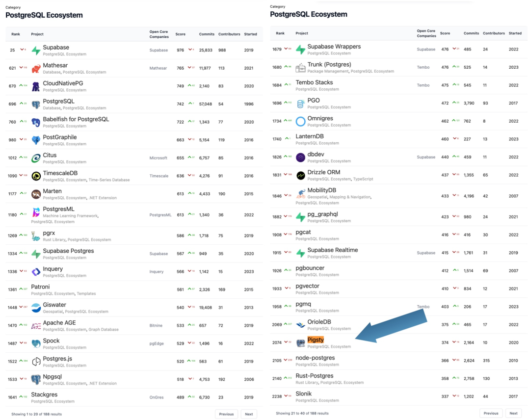Click the Time-Series Database category tag under TimescaleDB
This screenshot has width=530, height=420.
tap(109, 180)
